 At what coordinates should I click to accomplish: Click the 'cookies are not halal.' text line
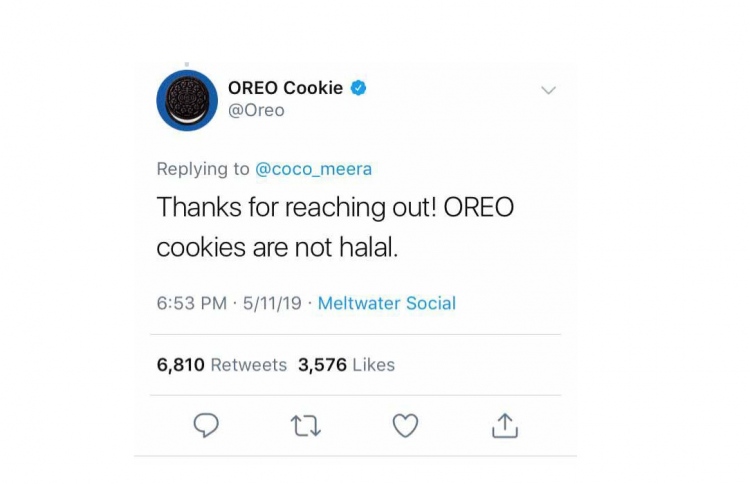point(277,248)
